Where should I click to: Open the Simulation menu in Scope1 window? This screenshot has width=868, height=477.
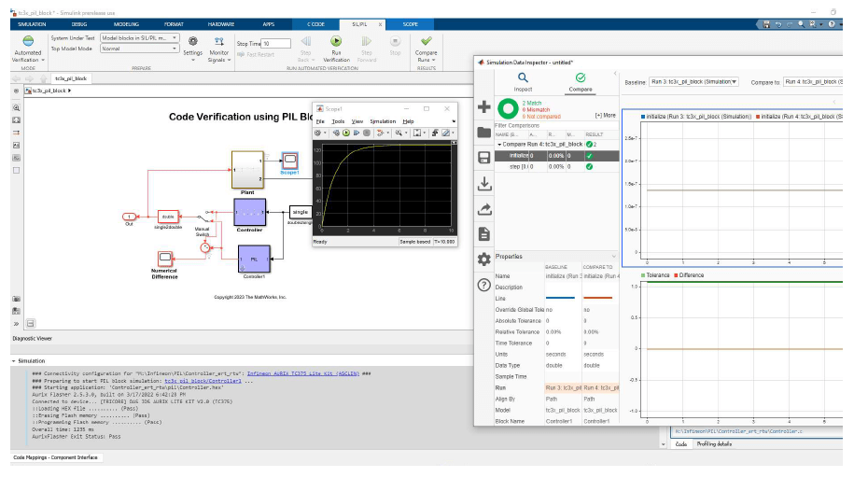[x=382, y=121]
